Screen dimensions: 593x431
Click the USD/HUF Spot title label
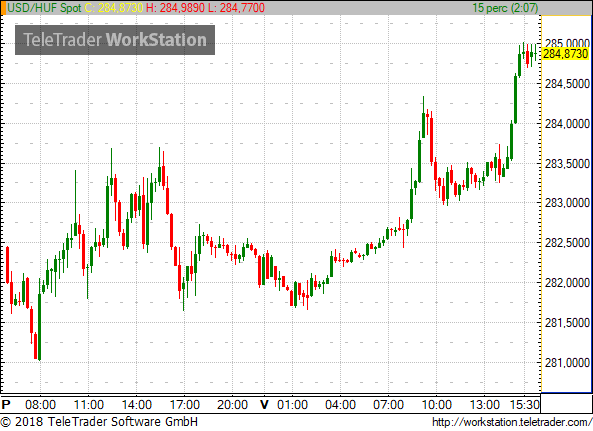[x=44, y=8]
